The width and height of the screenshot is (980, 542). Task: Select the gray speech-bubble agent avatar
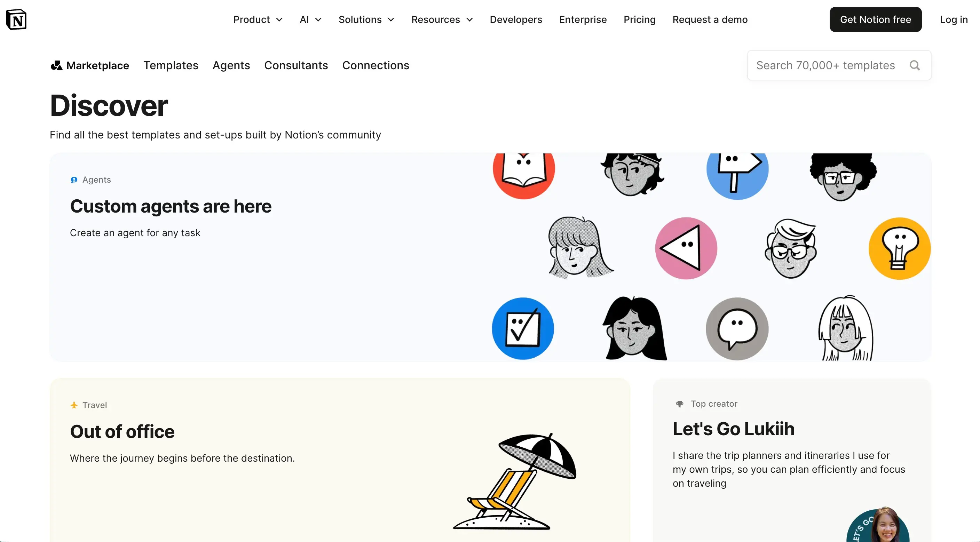click(737, 329)
